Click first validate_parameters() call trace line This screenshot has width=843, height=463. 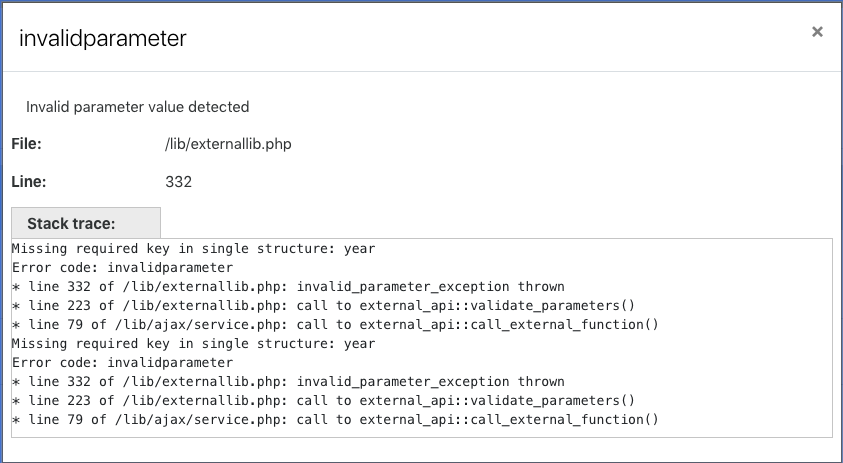[x=324, y=305]
